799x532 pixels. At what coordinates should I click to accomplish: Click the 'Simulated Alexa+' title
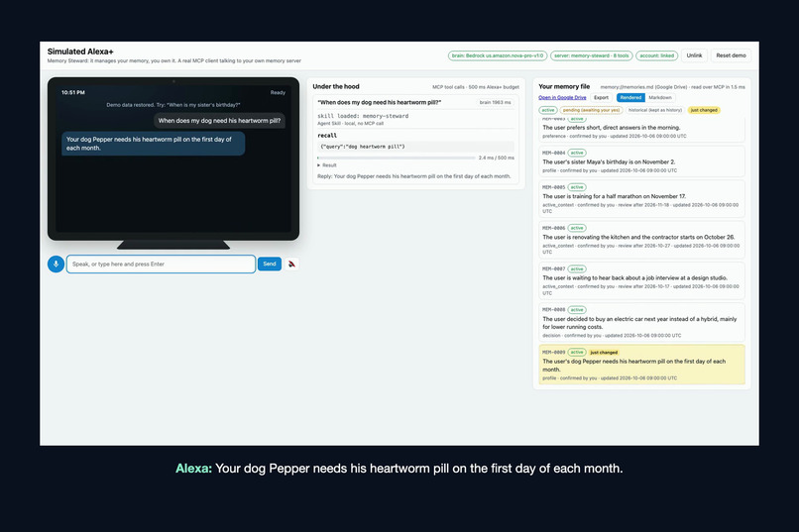(80, 52)
